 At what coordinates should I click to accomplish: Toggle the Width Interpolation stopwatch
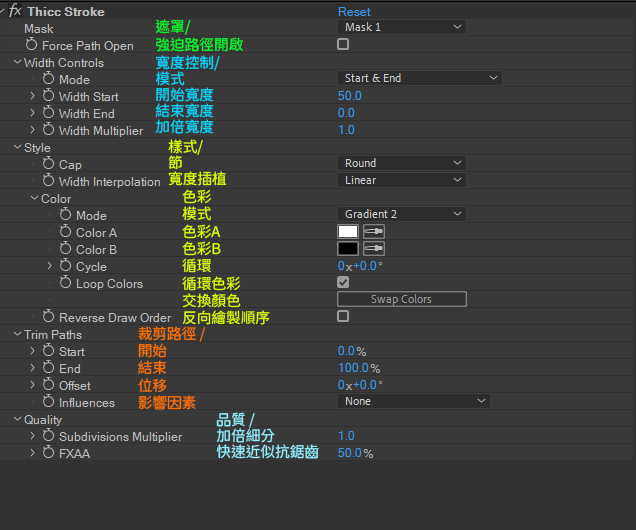tap(48, 180)
